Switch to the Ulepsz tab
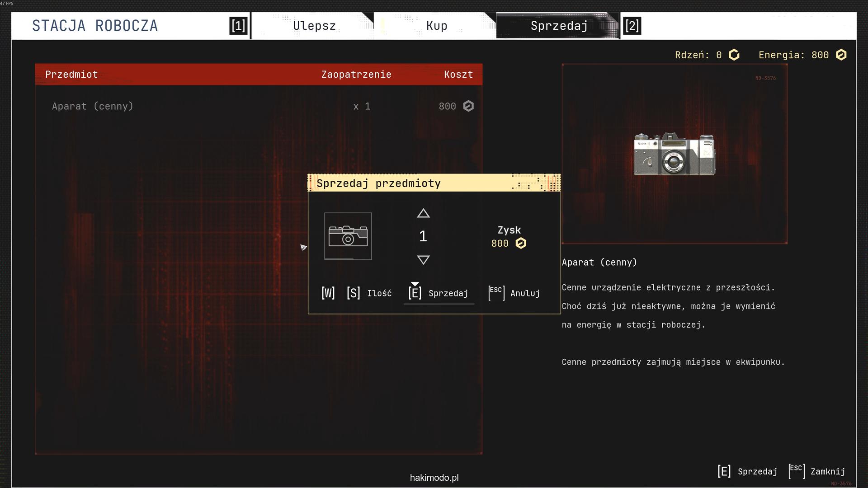Image resolution: width=868 pixels, height=488 pixels. point(314,26)
